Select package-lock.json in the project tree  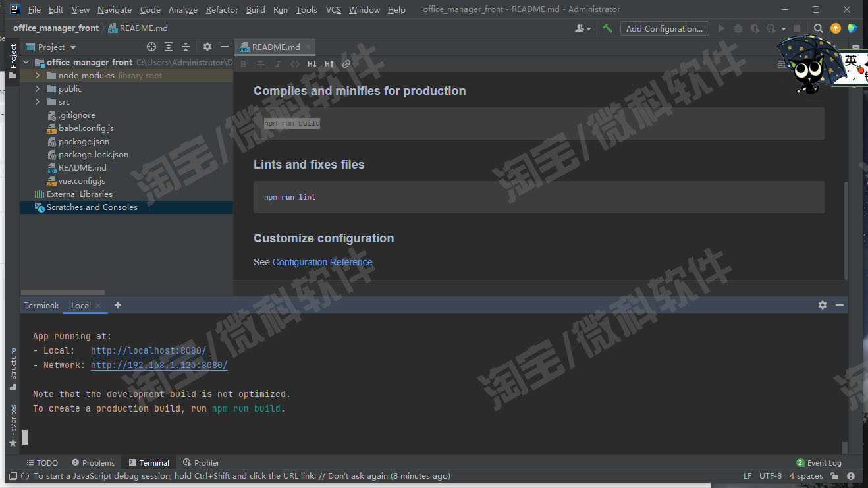point(93,154)
